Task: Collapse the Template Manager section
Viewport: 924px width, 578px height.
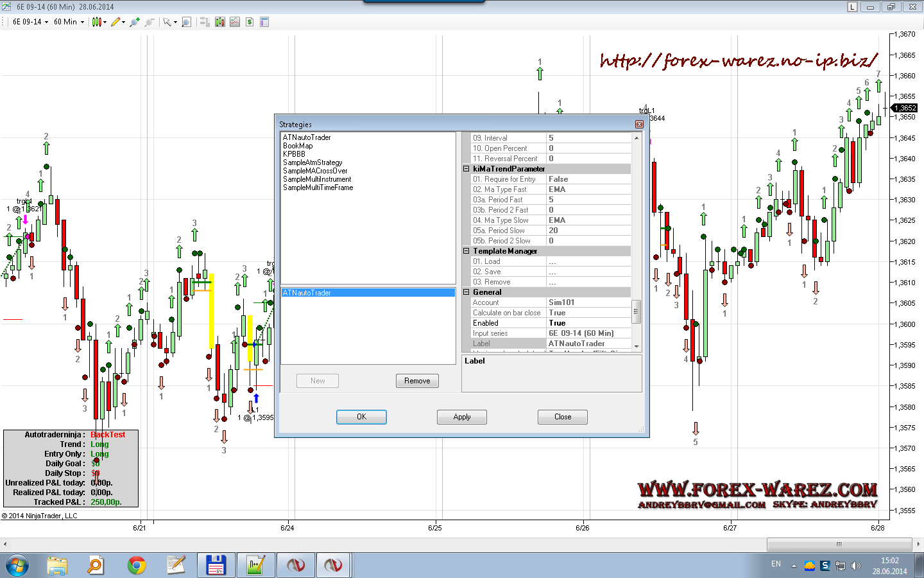Action: pyautogui.click(x=466, y=251)
